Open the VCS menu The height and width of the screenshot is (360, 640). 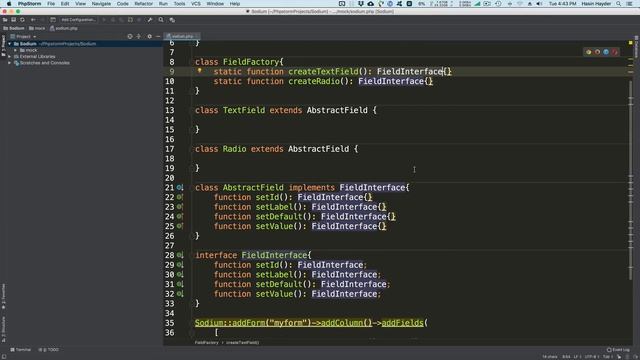click(x=196, y=4)
